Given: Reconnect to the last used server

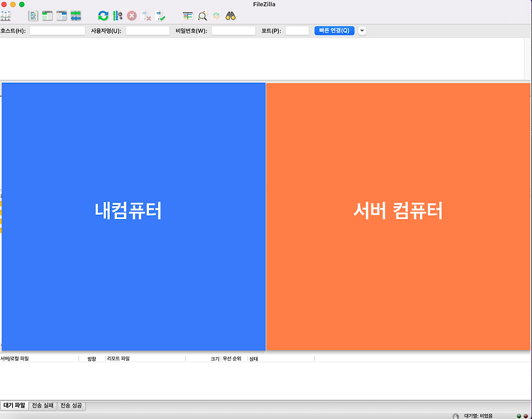Looking at the screenshot, I should click(x=160, y=16).
